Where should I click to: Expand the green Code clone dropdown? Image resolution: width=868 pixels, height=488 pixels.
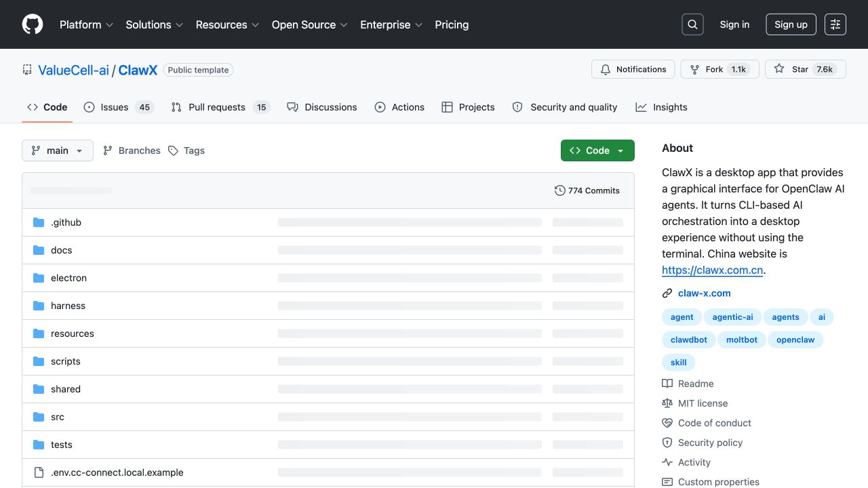pyautogui.click(x=597, y=150)
